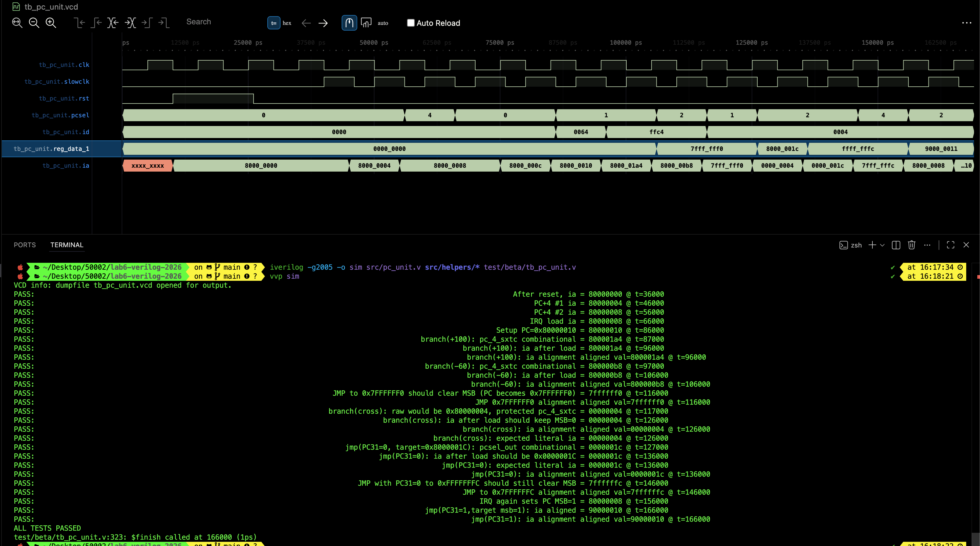Open new terminal profile dropdown chevron

(882, 245)
